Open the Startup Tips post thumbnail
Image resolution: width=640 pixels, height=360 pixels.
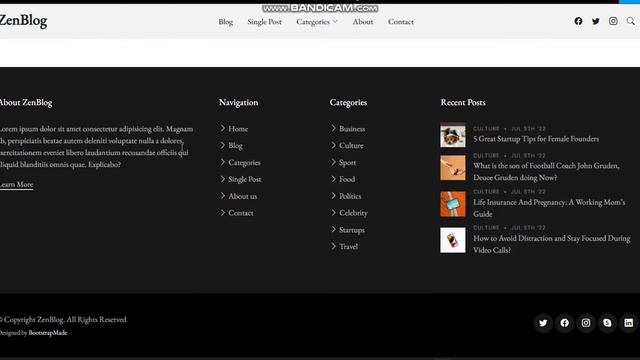point(453,135)
